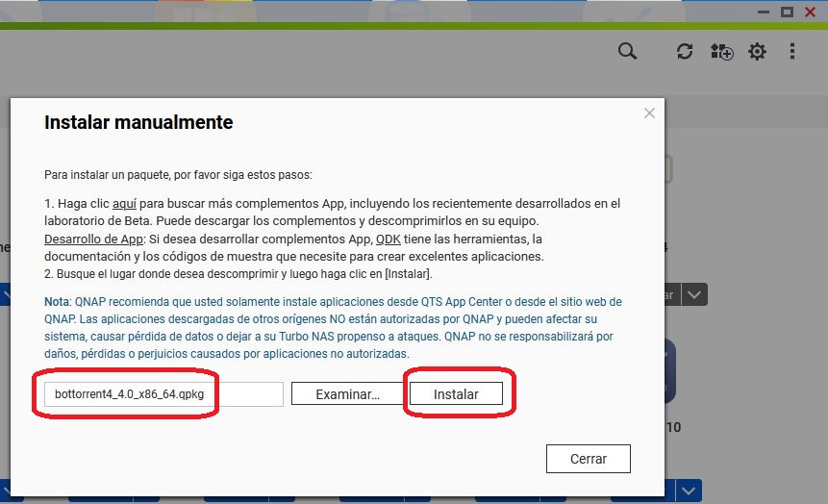This screenshot has height=504, width=828.
Task: Open the App Center search
Action: (627, 52)
